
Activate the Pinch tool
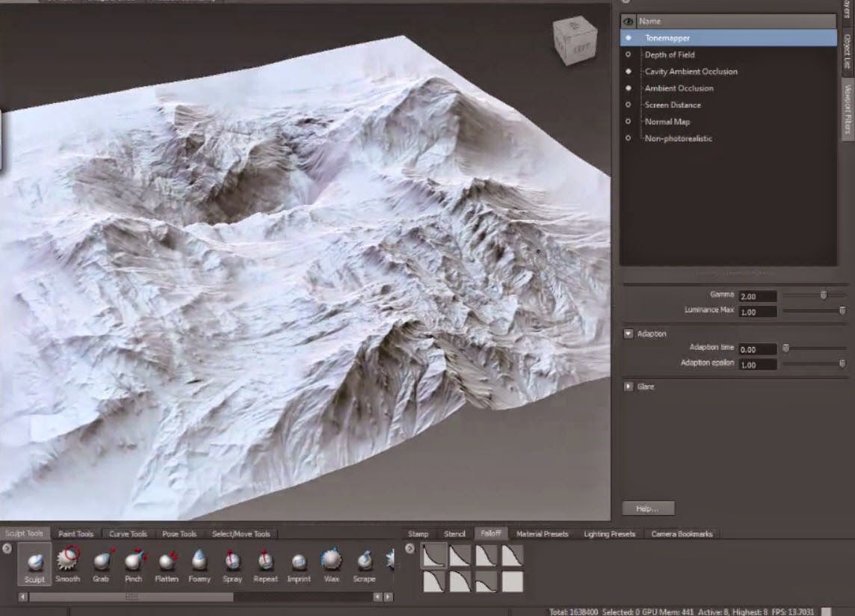tap(134, 562)
